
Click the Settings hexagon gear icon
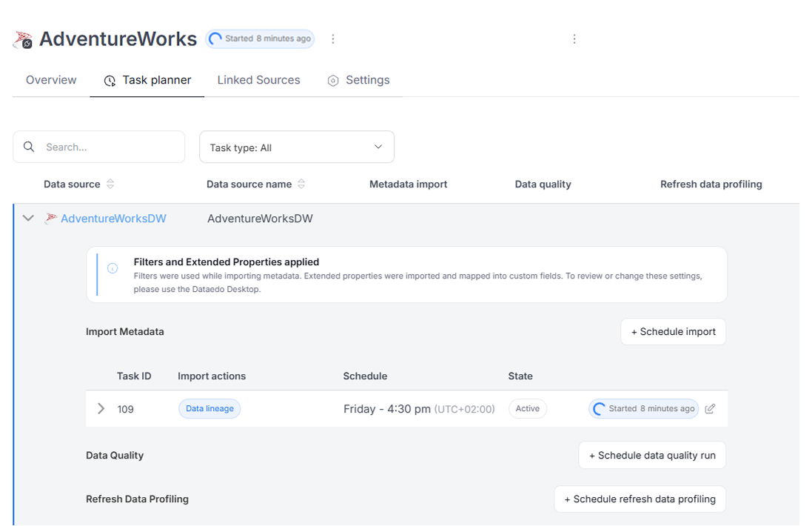click(333, 81)
